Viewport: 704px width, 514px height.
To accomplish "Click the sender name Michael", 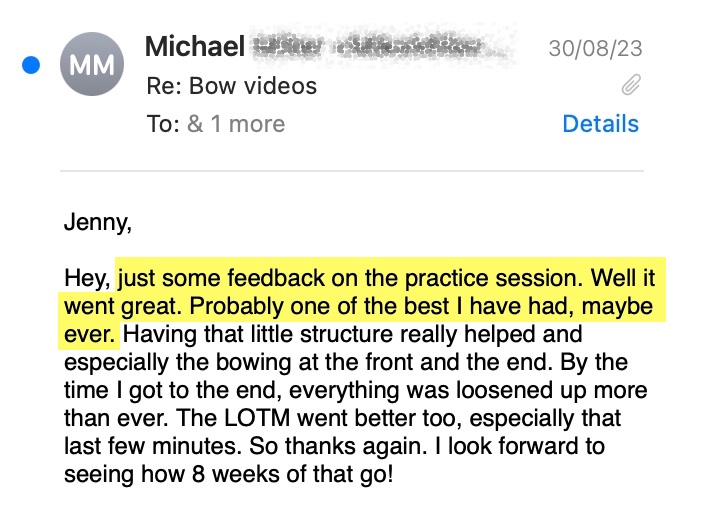I will point(194,47).
